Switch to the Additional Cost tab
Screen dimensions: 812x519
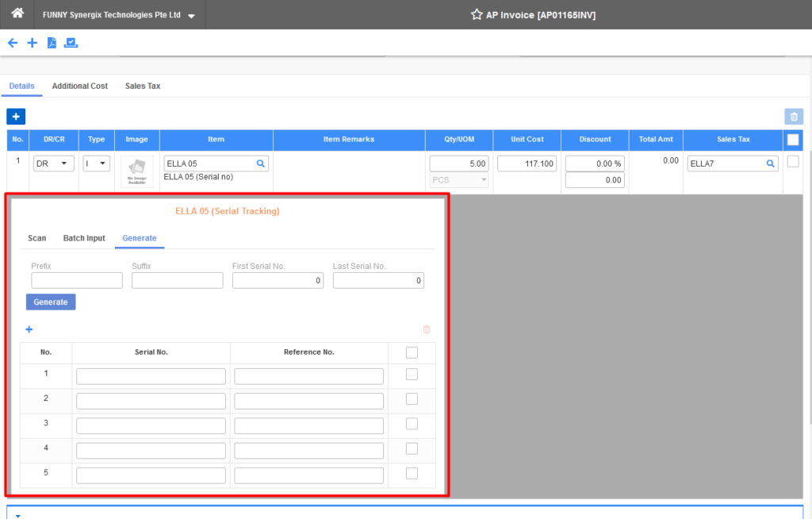pyautogui.click(x=79, y=86)
